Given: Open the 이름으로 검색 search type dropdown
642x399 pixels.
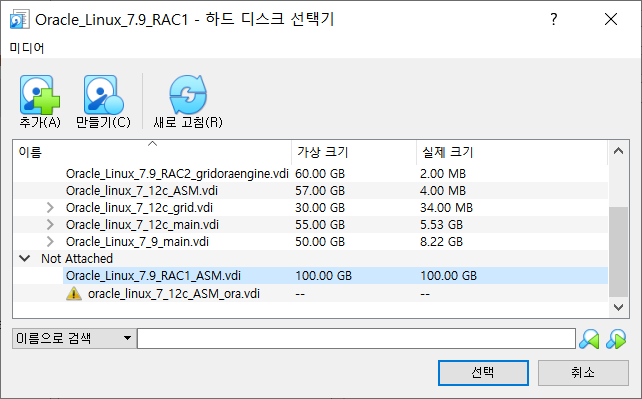Looking at the screenshot, I should pos(74,338).
